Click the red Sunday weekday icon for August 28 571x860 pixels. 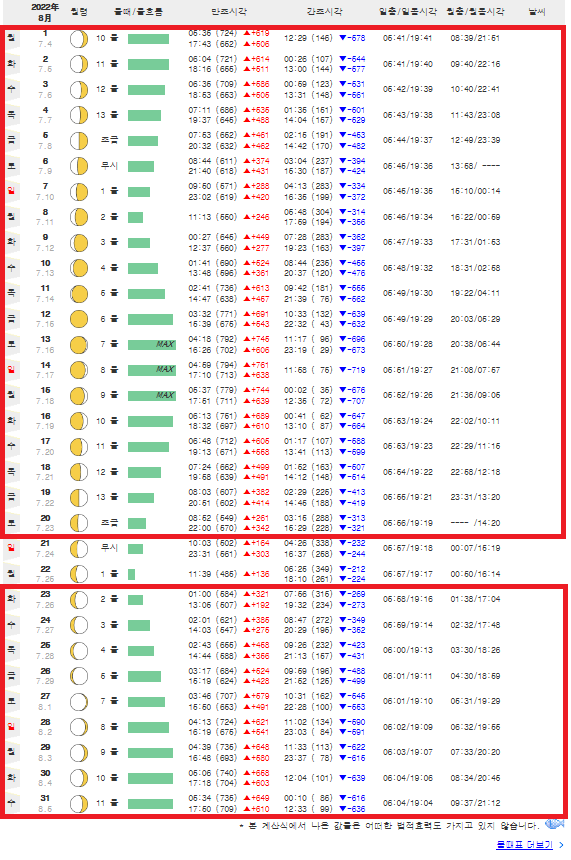(12, 727)
